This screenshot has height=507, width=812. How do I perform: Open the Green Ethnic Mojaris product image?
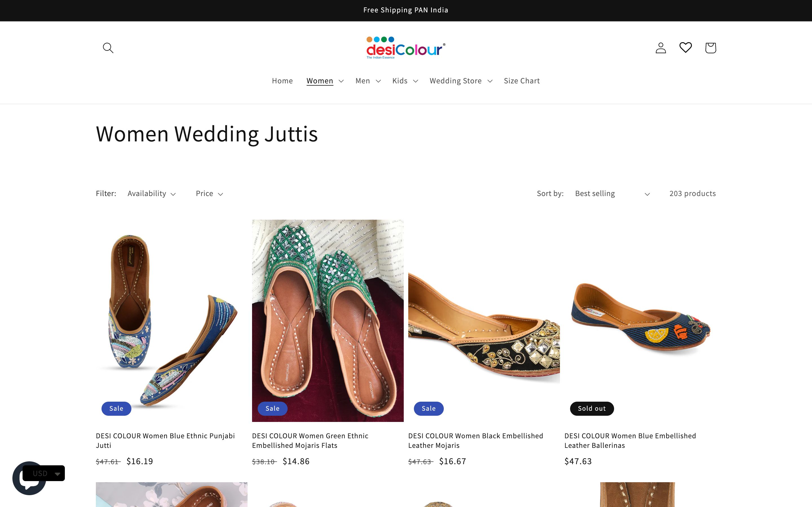click(x=328, y=320)
